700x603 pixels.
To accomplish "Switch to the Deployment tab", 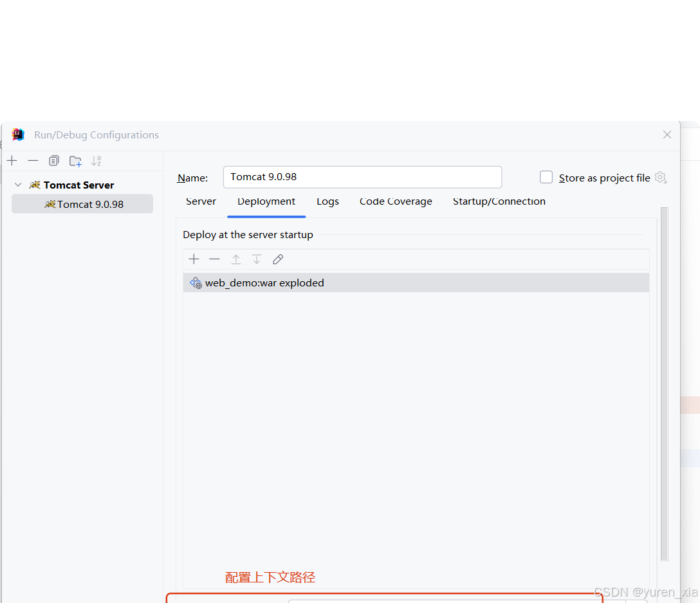I will coord(266,201).
